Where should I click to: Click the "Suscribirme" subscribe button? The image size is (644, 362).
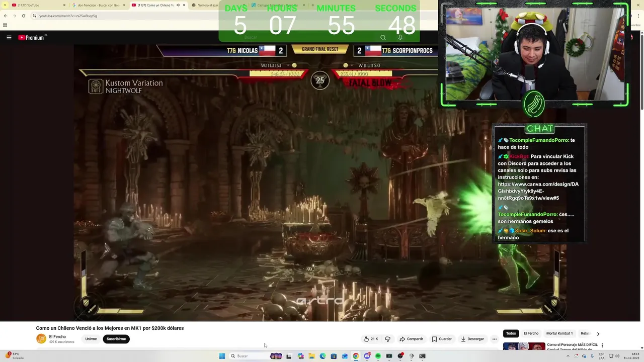click(116, 339)
